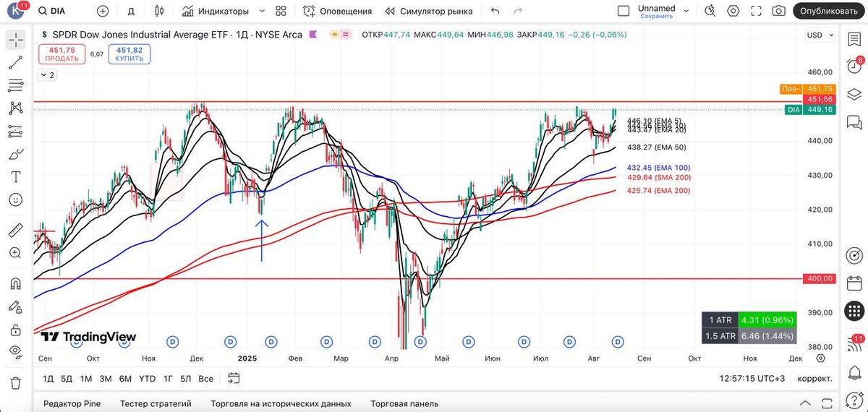Click the КУПИТЬ 451,82 buy button
Viewport: 868px width, 412px height.
129,53
